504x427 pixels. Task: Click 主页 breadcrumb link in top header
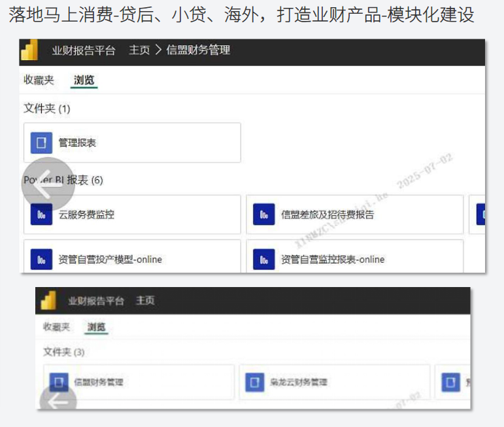[x=139, y=50]
